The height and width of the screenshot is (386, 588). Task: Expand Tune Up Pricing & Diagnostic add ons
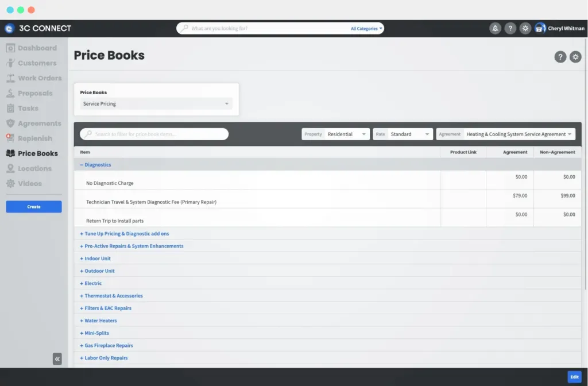click(125, 234)
